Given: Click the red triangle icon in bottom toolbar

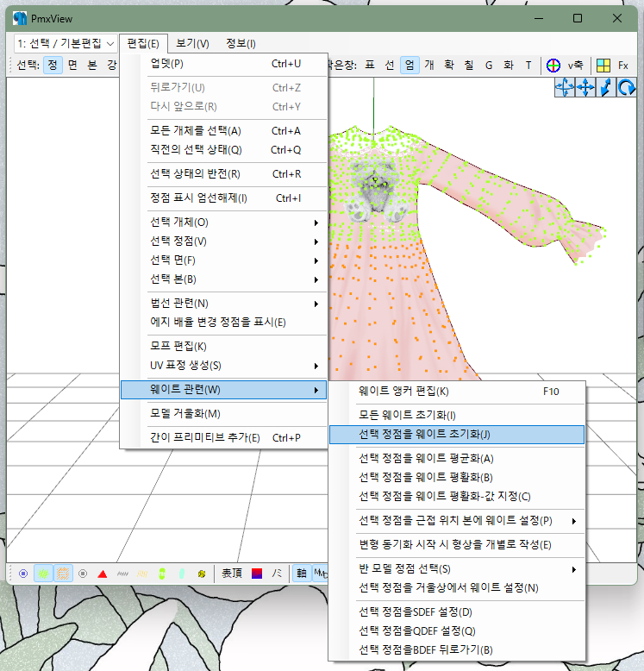Looking at the screenshot, I should click(x=103, y=573).
